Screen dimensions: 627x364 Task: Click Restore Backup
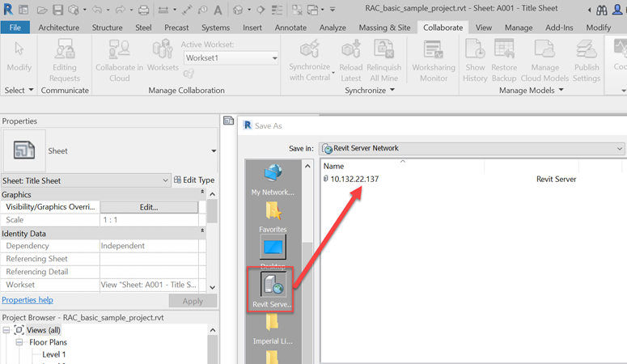tap(504, 60)
